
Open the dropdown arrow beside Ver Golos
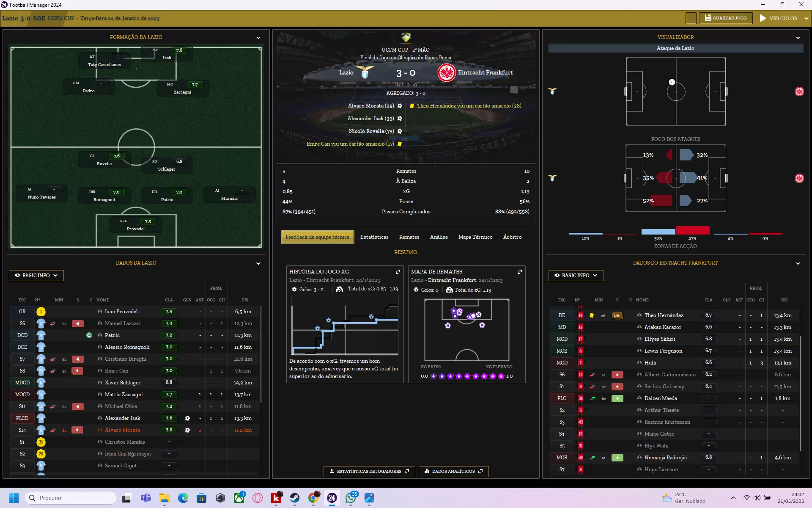click(x=806, y=18)
